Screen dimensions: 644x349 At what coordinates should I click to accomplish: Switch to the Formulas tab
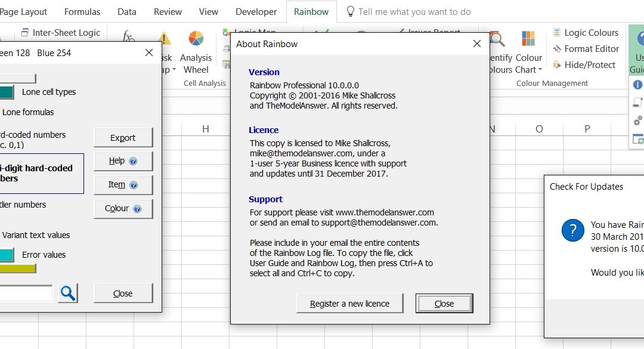coord(82,12)
